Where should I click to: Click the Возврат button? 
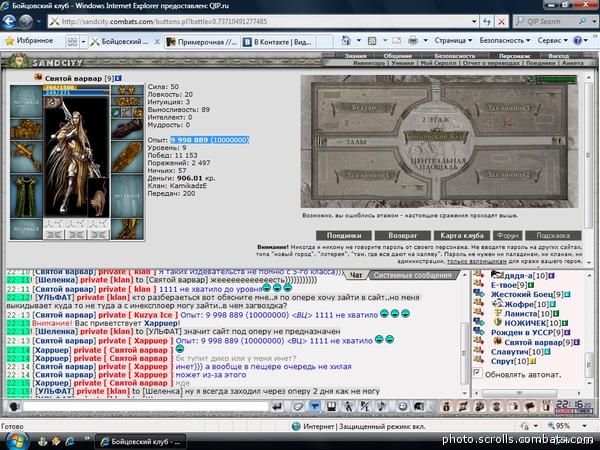click(403, 235)
